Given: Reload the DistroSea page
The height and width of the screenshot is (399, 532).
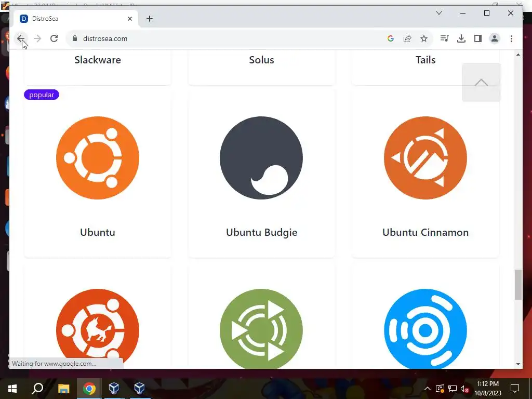Looking at the screenshot, I should (x=54, y=38).
